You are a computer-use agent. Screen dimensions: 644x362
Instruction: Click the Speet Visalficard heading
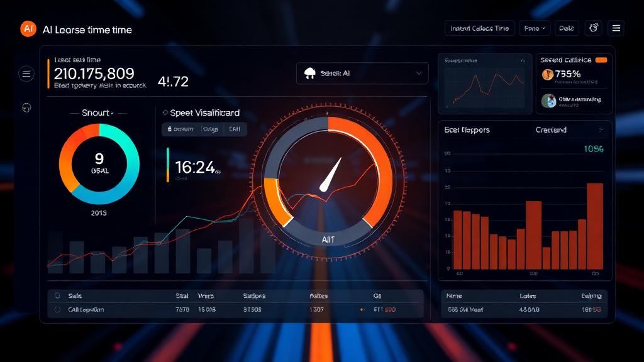click(204, 112)
